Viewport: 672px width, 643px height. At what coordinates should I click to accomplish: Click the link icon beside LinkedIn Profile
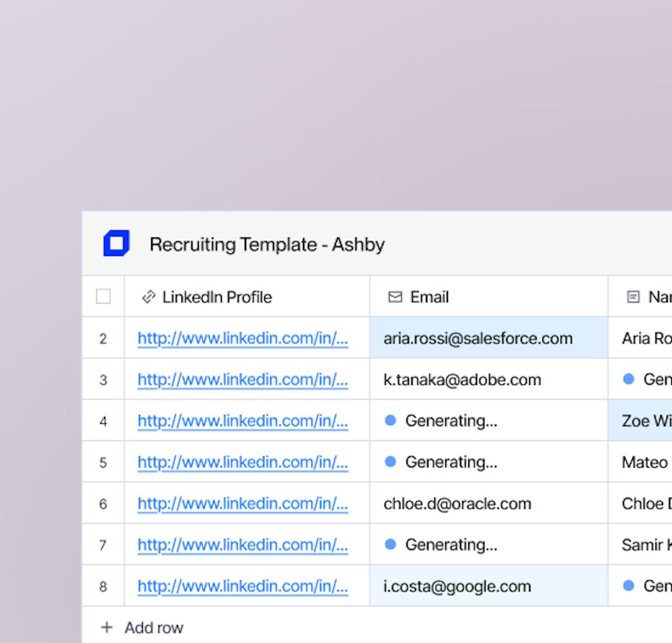(x=148, y=297)
